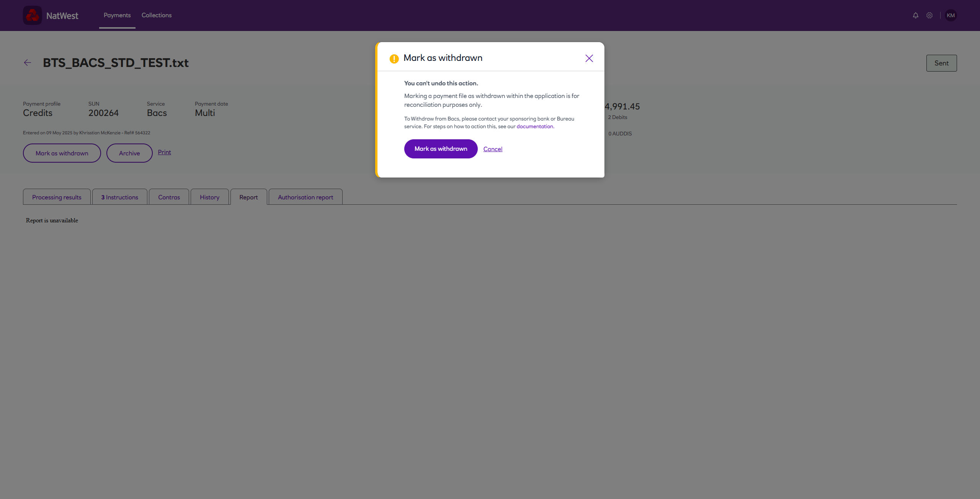Screen dimensions: 980x499
Task: Open the settings gear icon
Action: click(x=929, y=15)
